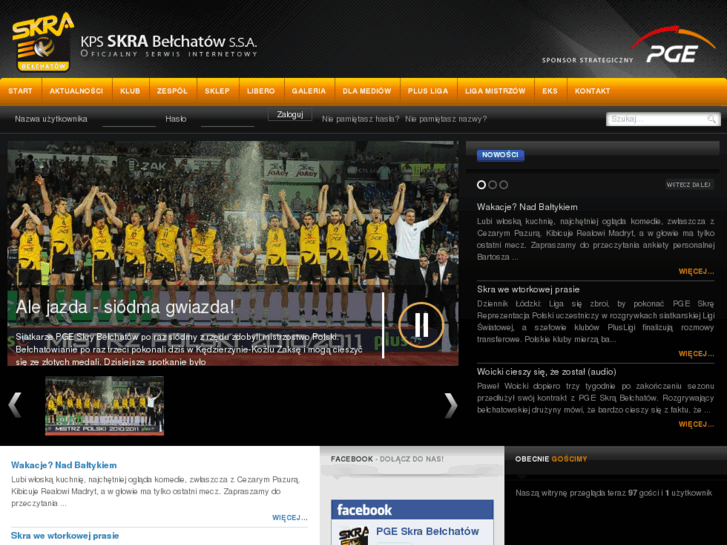Viewport: 727px width, 545px height.
Task: Open blue 'Skra we wtorkowej prasie' article link
Action: (65, 536)
